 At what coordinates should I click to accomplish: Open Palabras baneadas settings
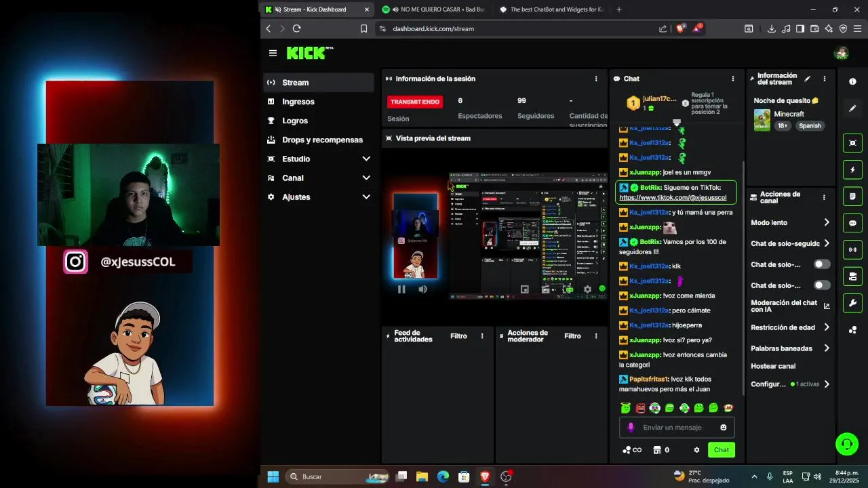[790, 348]
